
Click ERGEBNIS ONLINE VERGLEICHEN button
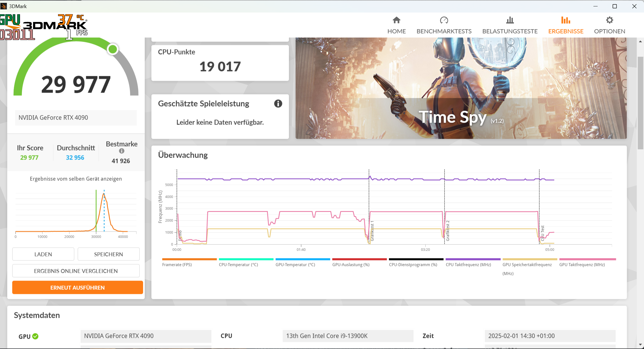tap(76, 271)
